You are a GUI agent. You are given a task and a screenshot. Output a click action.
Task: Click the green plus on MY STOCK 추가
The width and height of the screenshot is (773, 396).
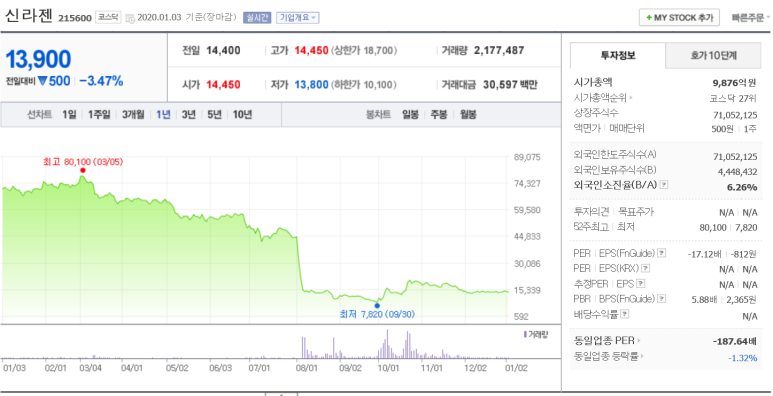(x=649, y=18)
